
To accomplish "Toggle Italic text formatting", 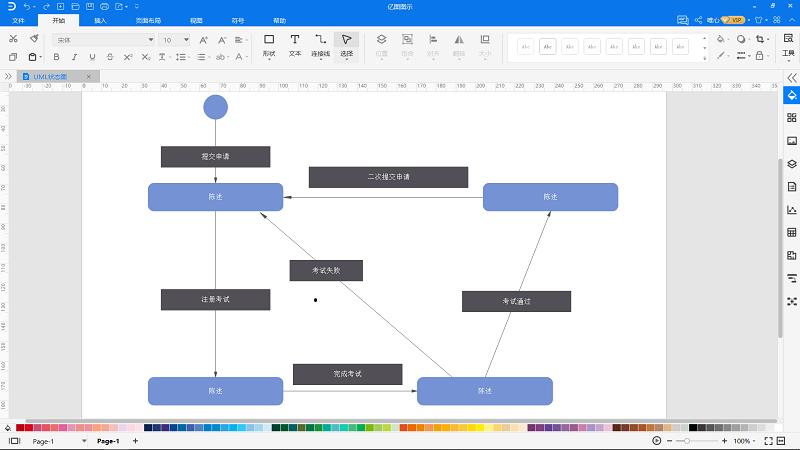I will pos(74,57).
